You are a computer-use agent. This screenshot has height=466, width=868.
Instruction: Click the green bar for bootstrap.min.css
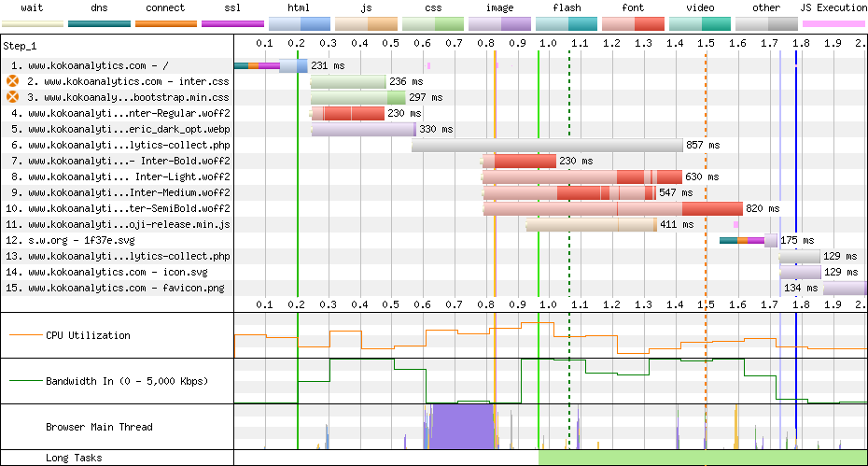tap(358, 97)
